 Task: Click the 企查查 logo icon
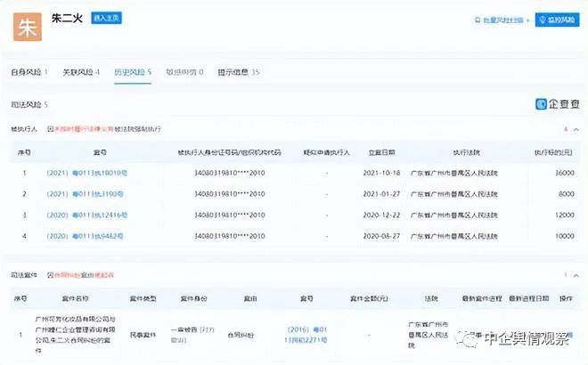(x=542, y=104)
